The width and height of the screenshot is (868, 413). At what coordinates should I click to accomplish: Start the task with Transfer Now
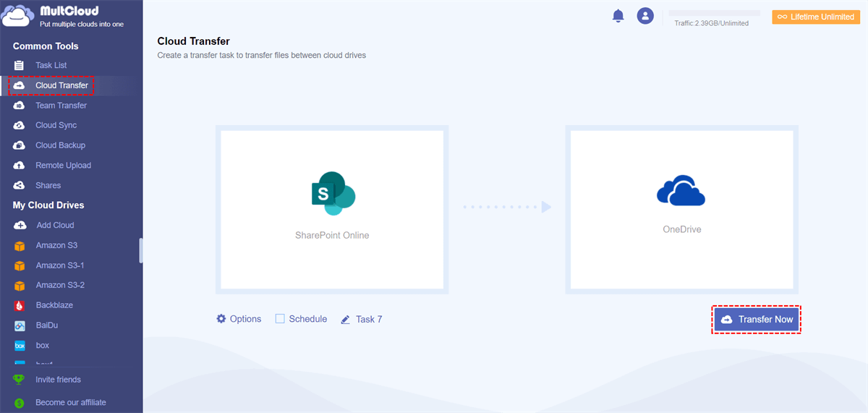[757, 319]
